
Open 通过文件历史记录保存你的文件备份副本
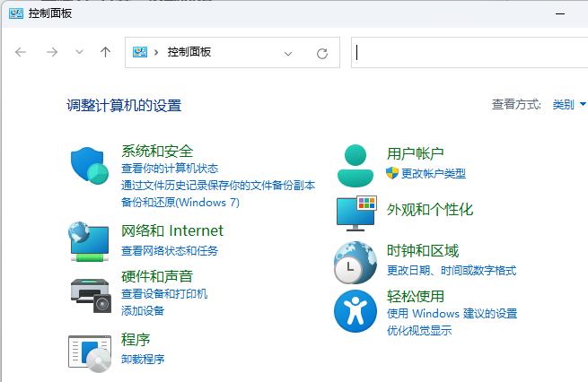pyautogui.click(x=218, y=185)
